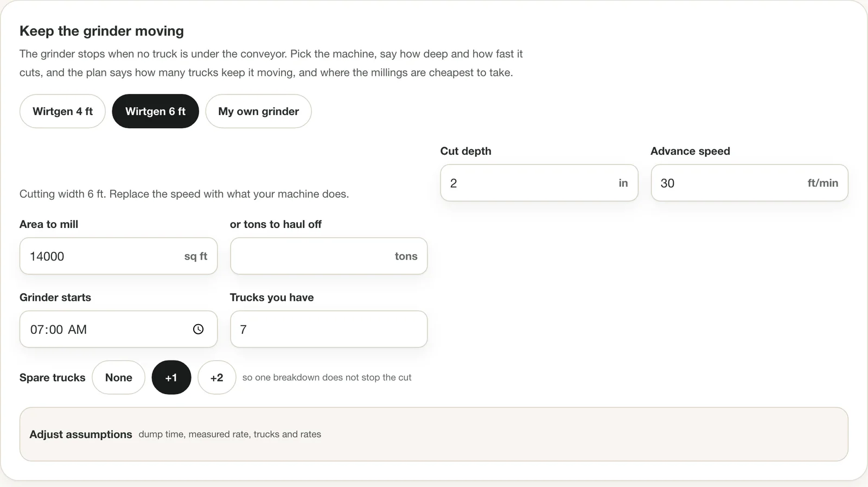Focus the tons to haul off field

pyautogui.click(x=329, y=256)
